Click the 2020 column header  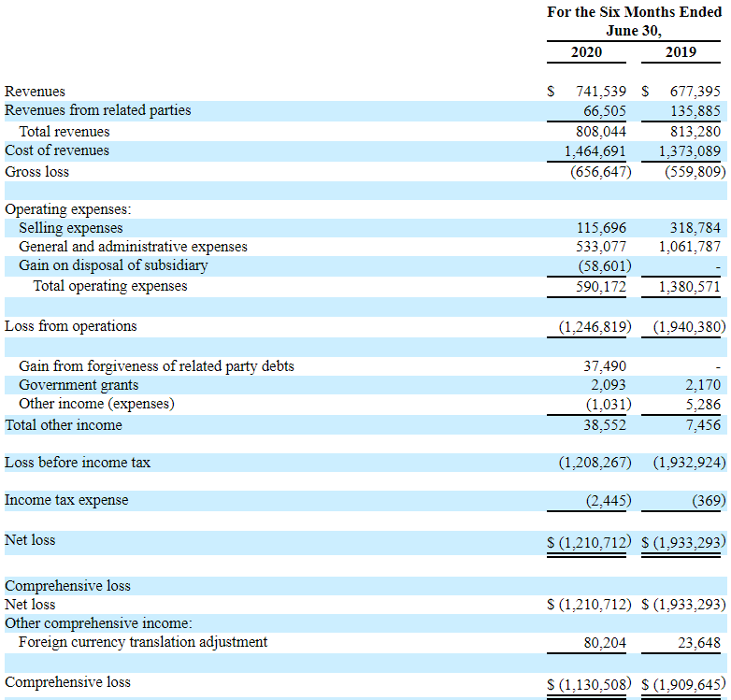[x=586, y=51]
